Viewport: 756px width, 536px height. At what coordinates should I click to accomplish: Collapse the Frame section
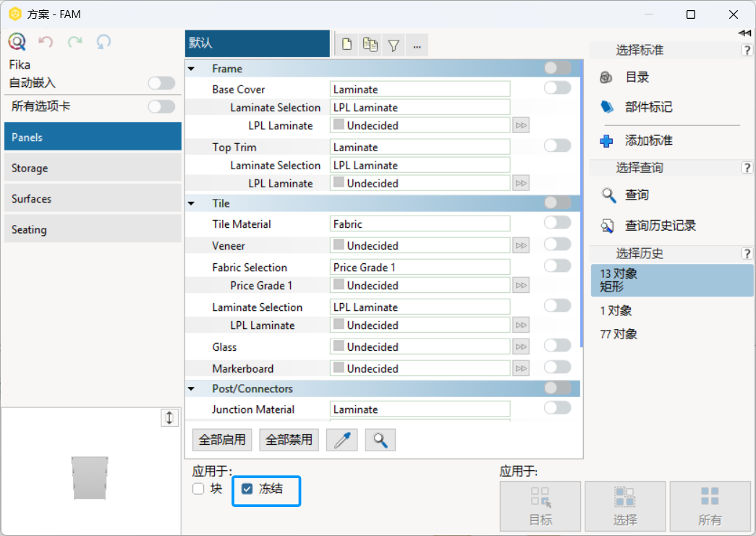192,69
